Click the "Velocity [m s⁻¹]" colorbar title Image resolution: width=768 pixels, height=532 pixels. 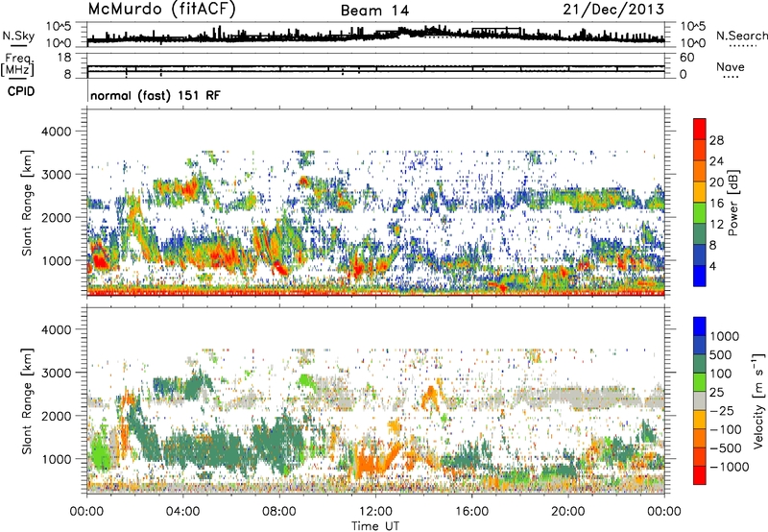(x=758, y=400)
